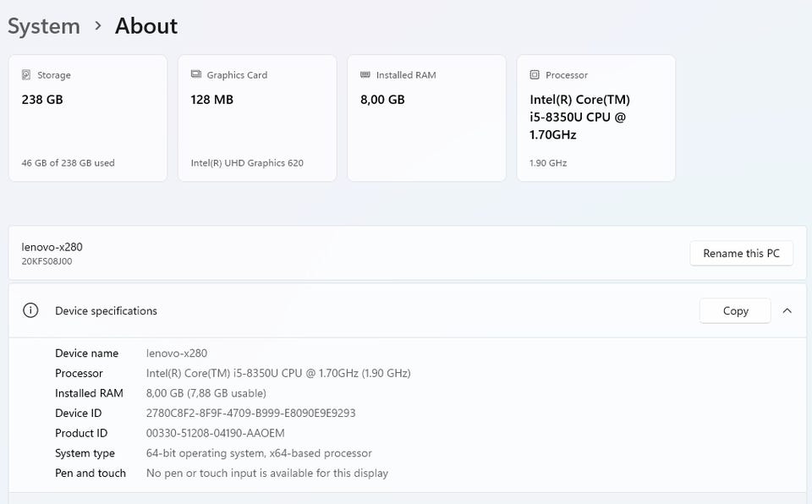Screen dimensions: 812x504
Task: Click the lenovo-x280 PC name heading
Action: [x=52, y=247]
